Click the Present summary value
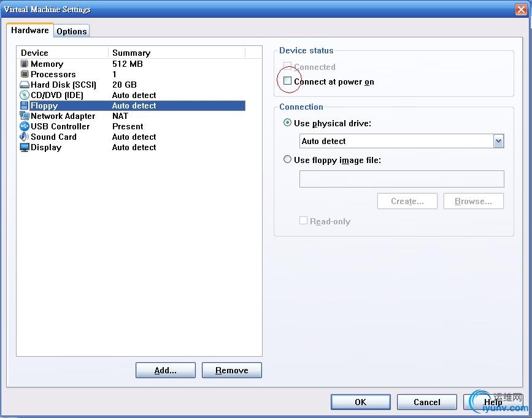Image resolution: width=532 pixels, height=418 pixels. [128, 126]
